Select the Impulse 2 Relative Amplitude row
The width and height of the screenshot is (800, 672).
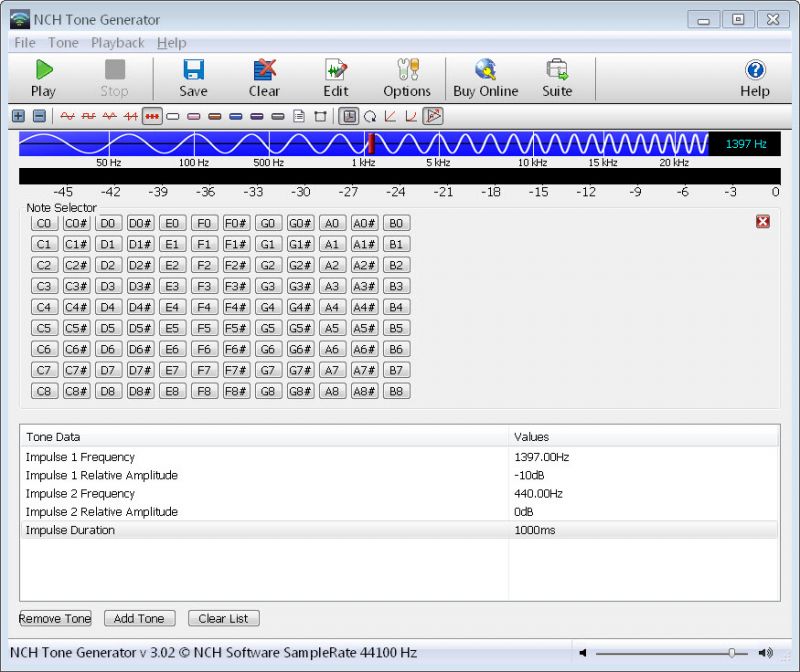(399, 512)
